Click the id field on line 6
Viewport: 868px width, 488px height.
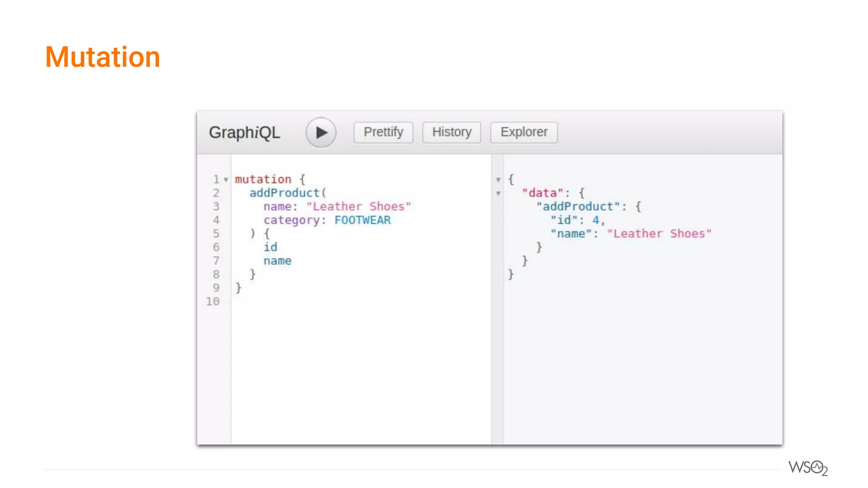[270, 247]
